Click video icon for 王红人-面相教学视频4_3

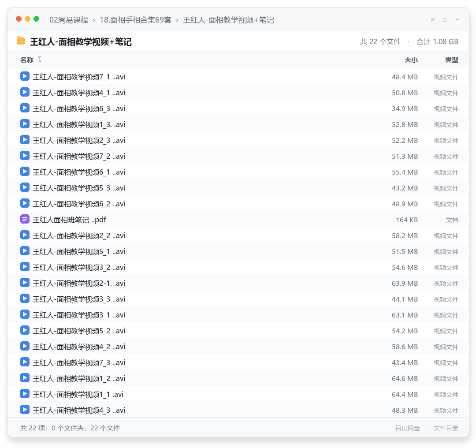pyautogui.click(x=25, y=410)
